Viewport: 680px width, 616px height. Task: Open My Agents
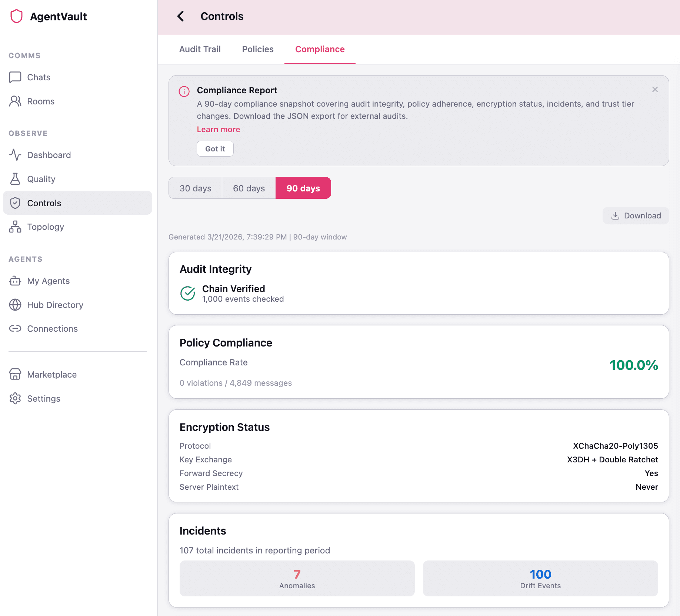click(48, 281)
